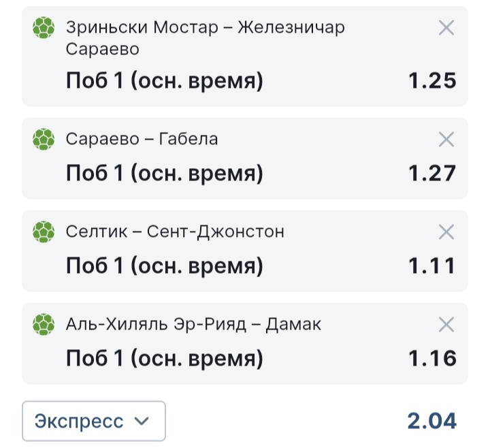Open the Экспресс bet type dropdown
This screenshot has height=448, width=490.
(94, 421)
